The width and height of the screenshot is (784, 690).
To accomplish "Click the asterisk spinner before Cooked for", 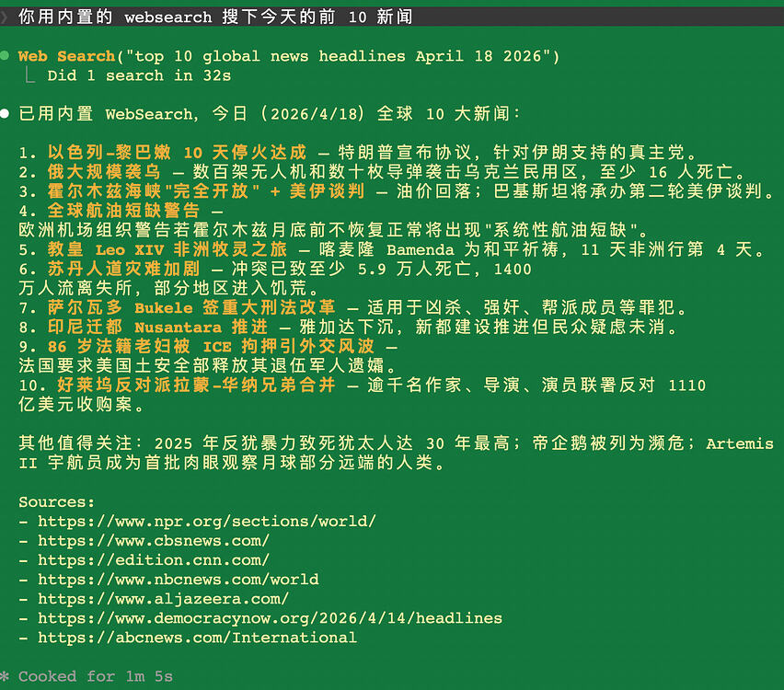I will tap(5, 676).
